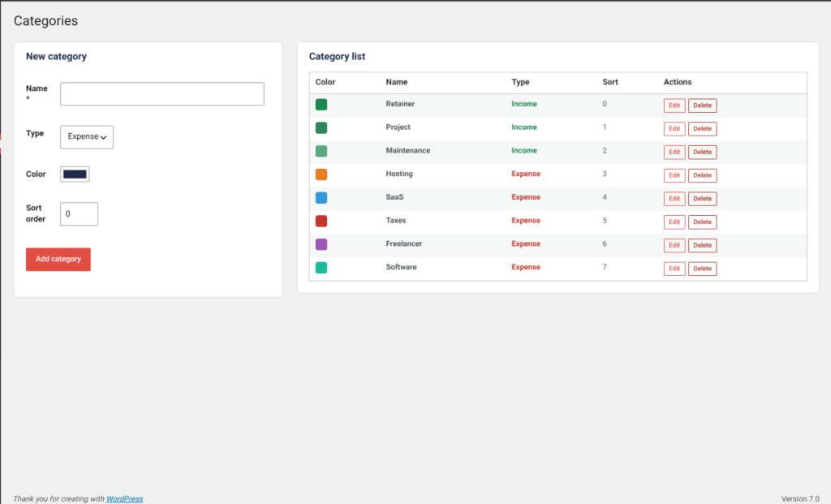Click the Hosting orange color swatch

click(321, 174)
